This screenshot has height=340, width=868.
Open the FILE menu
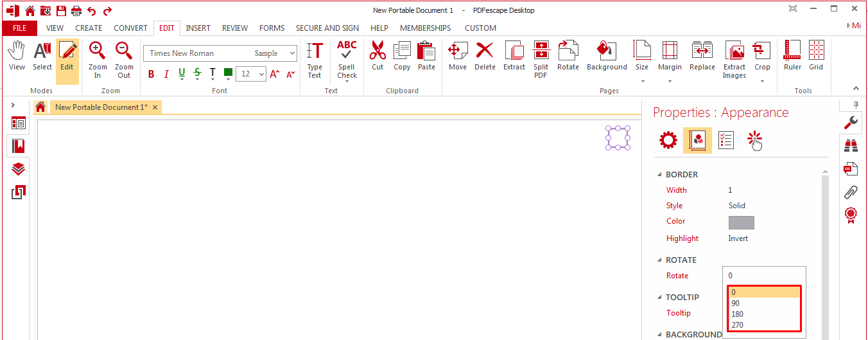(19, 28)
